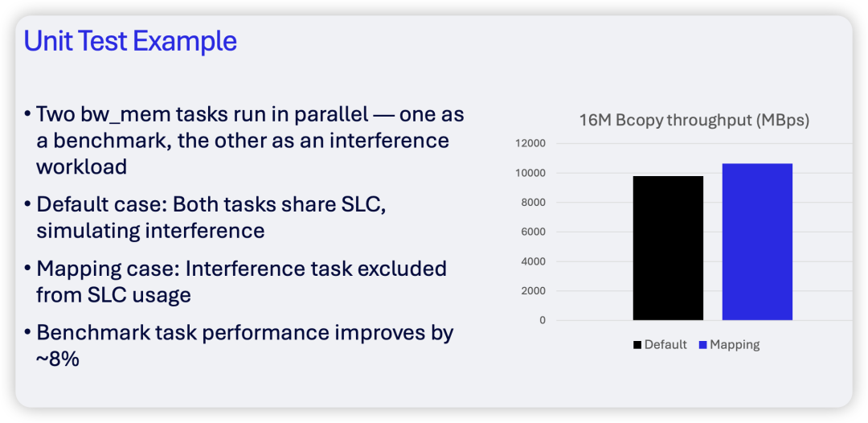
Task: Click the 8000 y-axis label
Action: coord(532,203)
